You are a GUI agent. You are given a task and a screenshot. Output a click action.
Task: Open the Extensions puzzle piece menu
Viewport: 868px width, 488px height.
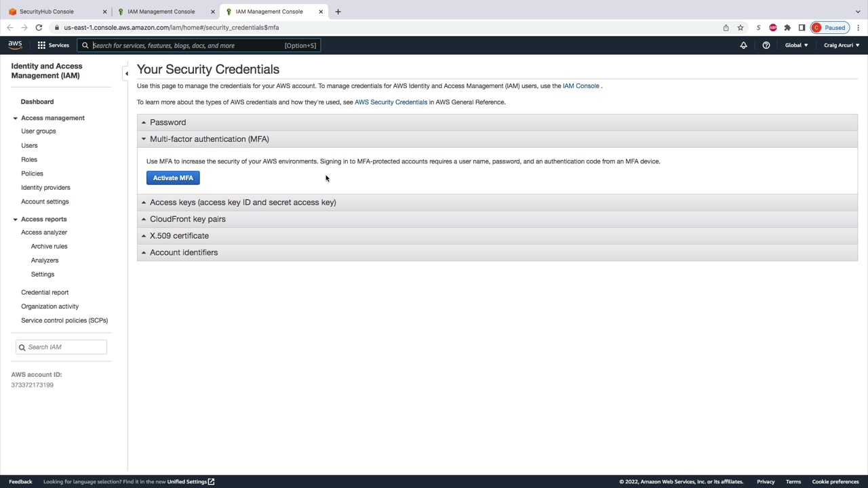click(x=787, y=28)
